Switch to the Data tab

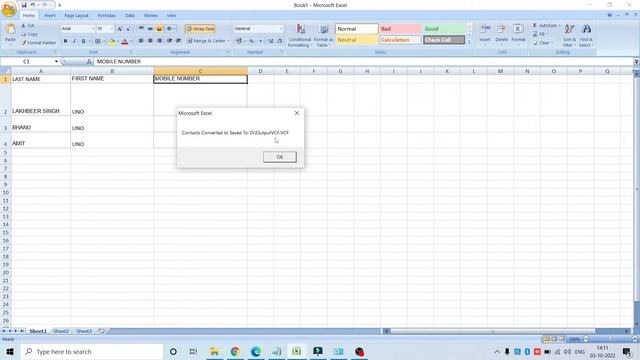point(130,16)
